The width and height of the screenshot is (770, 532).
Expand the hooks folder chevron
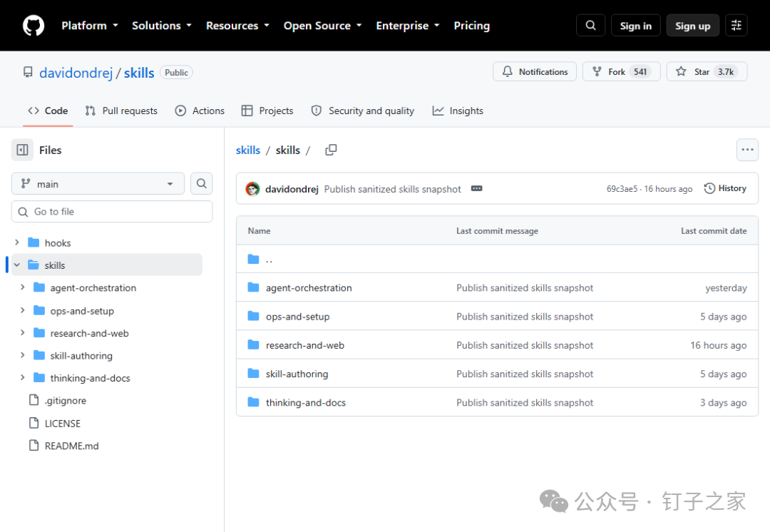[16, 242]
